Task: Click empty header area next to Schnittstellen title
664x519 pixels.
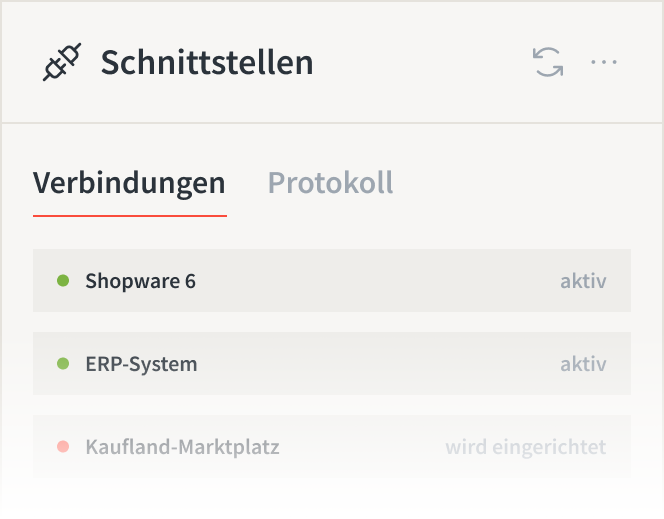Action: coord(423,62)
